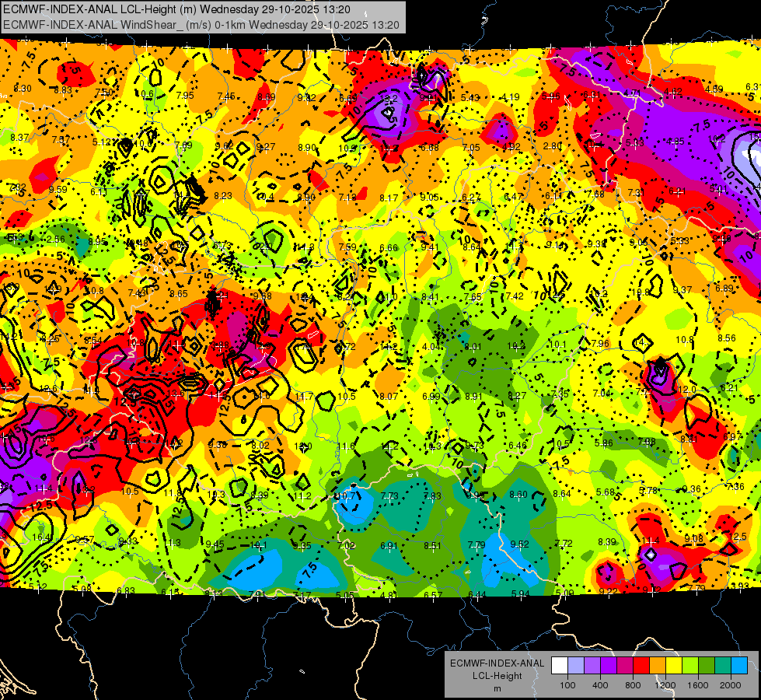761x700 pixels.
Task: Click the 8.83 wind shear value
Action: pyautogui.click(x=63, y=90)
